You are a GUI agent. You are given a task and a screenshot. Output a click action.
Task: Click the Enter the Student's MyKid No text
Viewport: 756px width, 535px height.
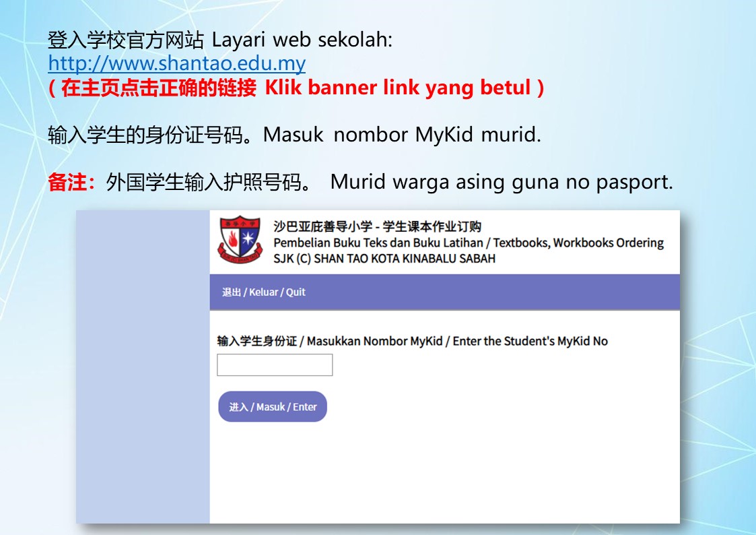click(x=530, y=341)
